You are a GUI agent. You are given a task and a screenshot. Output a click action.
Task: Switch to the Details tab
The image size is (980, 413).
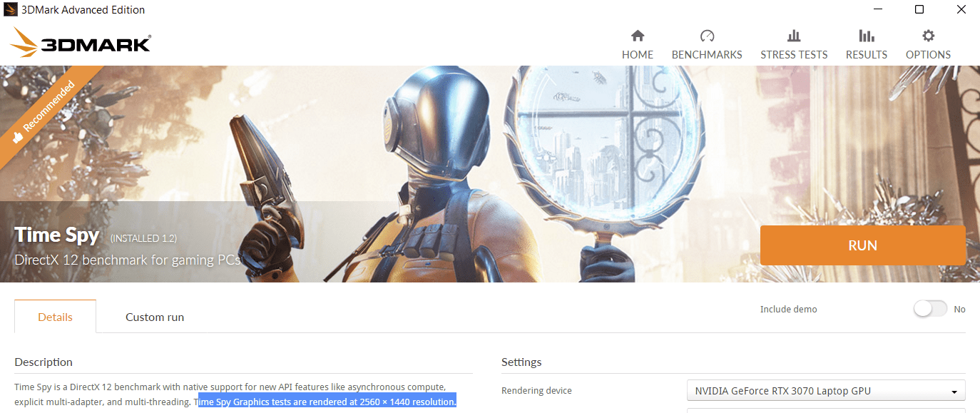click(55, 317)
